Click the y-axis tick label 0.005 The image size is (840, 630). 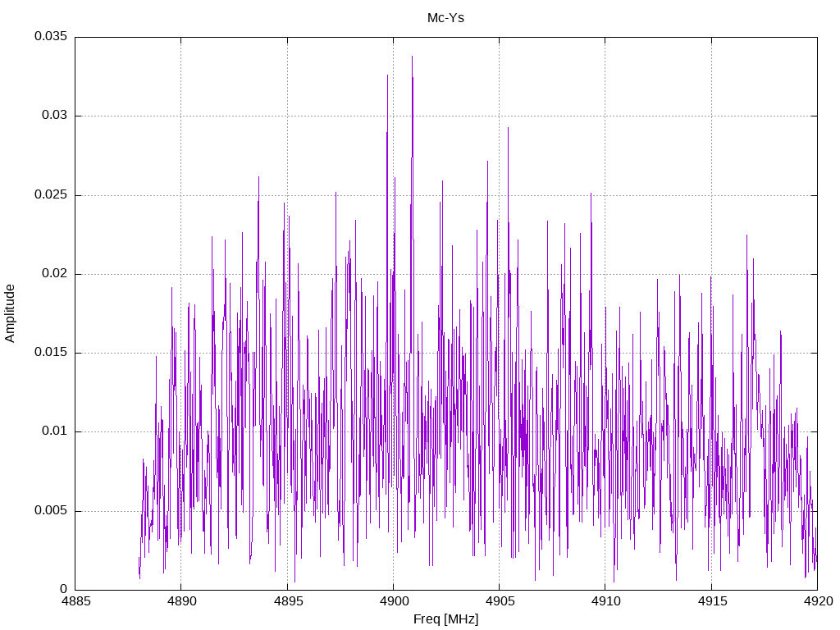51,510
